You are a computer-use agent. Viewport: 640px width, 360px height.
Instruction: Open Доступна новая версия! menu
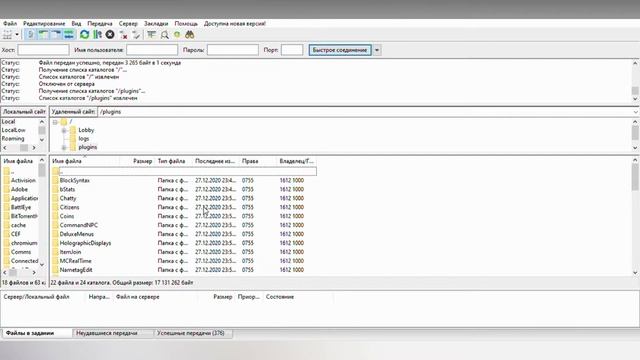point(235,24)
